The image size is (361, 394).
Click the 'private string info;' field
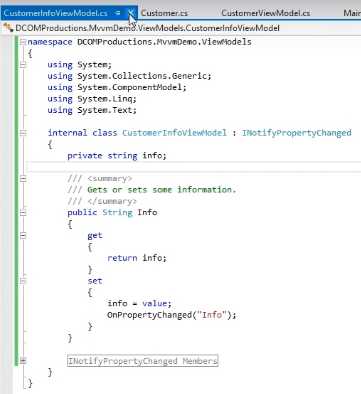tap(117, 156)
